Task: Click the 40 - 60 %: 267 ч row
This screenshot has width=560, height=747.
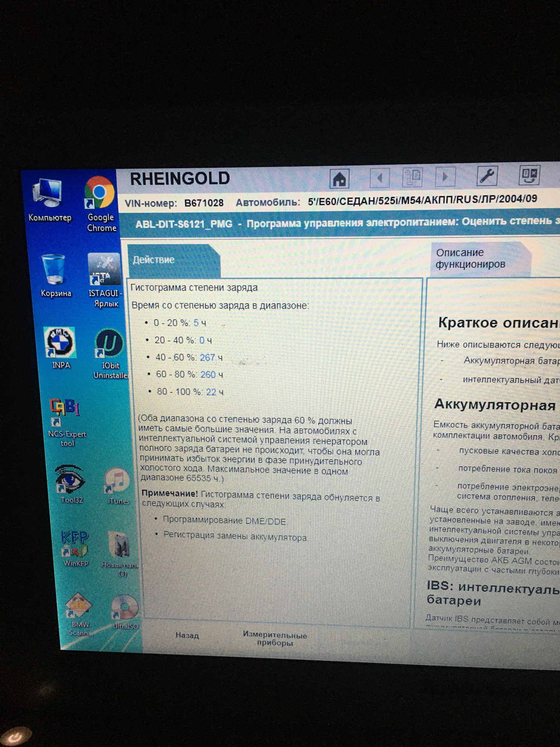Action: click(x=189, y=358)
